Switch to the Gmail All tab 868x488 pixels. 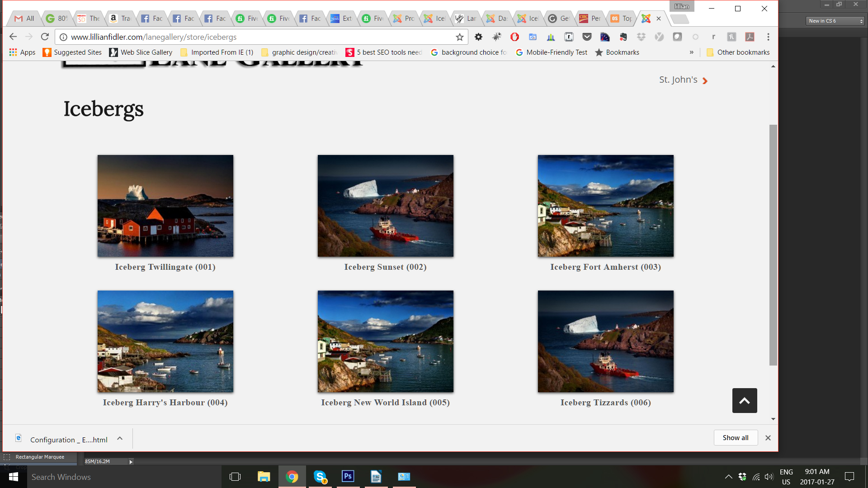[25, 19]
